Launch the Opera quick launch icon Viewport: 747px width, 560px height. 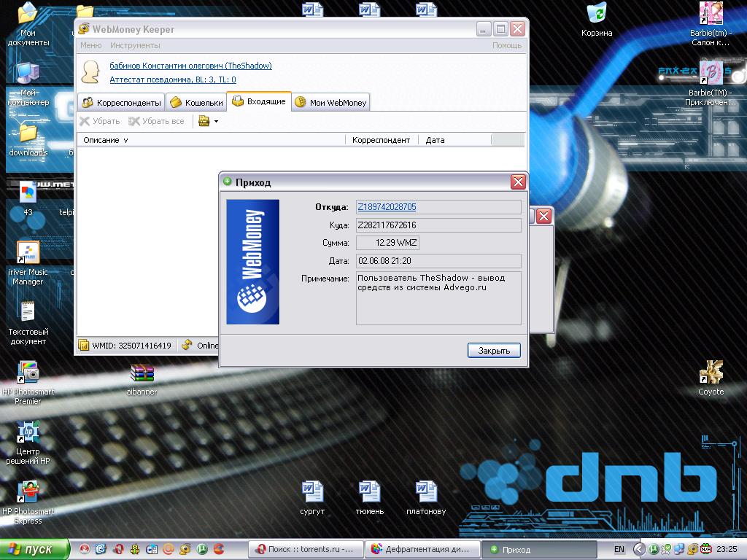pos(118,550)
